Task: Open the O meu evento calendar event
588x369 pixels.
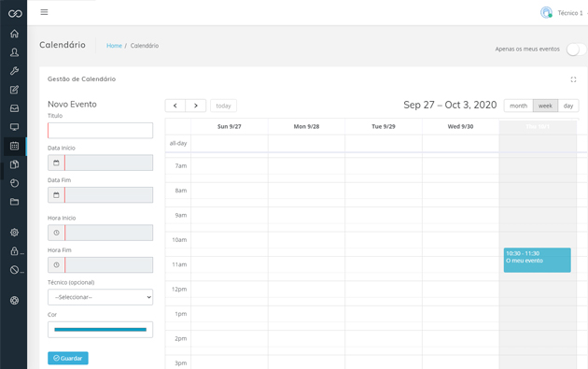Action: pos(537,260)
